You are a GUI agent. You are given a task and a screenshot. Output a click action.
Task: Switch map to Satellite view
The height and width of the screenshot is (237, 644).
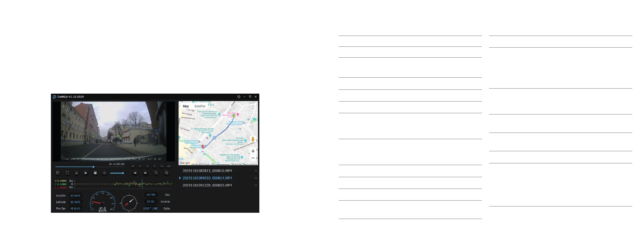point(200,106)
